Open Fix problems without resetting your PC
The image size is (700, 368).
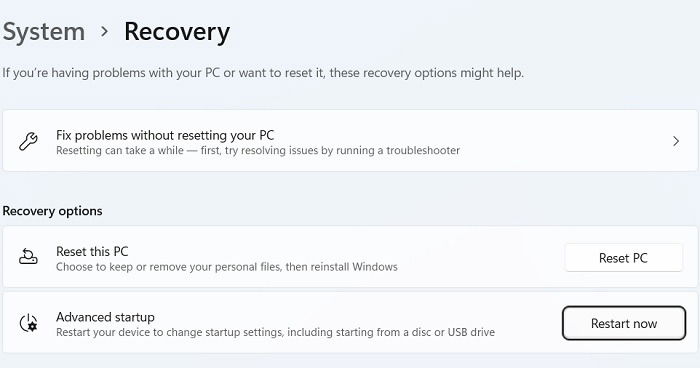coord(350,141)
